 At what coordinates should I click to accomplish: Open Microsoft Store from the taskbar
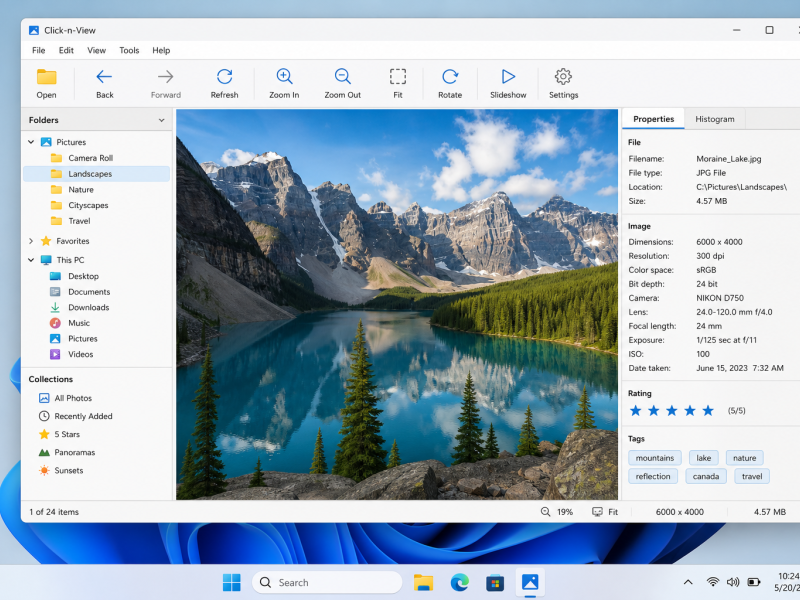click(494, 582)
